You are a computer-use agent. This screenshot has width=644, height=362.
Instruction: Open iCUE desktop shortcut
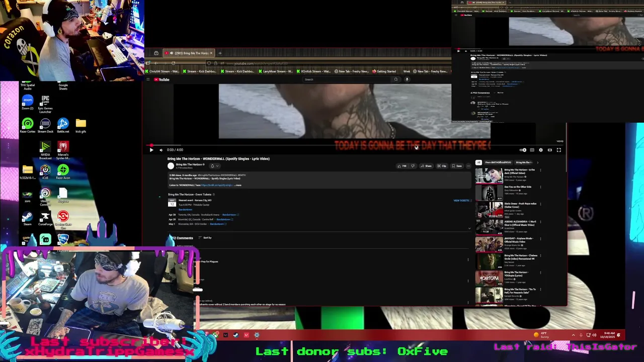(x=45, y=172)
